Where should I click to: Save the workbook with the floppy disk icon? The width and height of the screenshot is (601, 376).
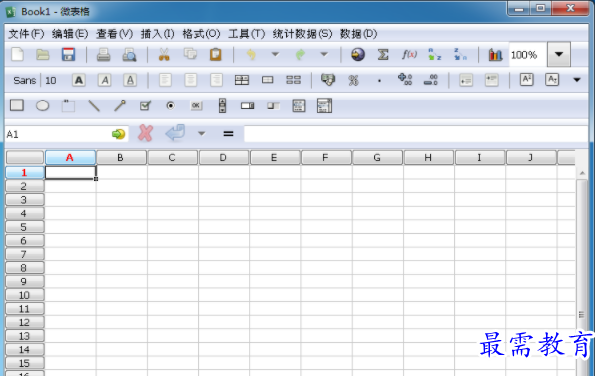[x=68, y=54]
